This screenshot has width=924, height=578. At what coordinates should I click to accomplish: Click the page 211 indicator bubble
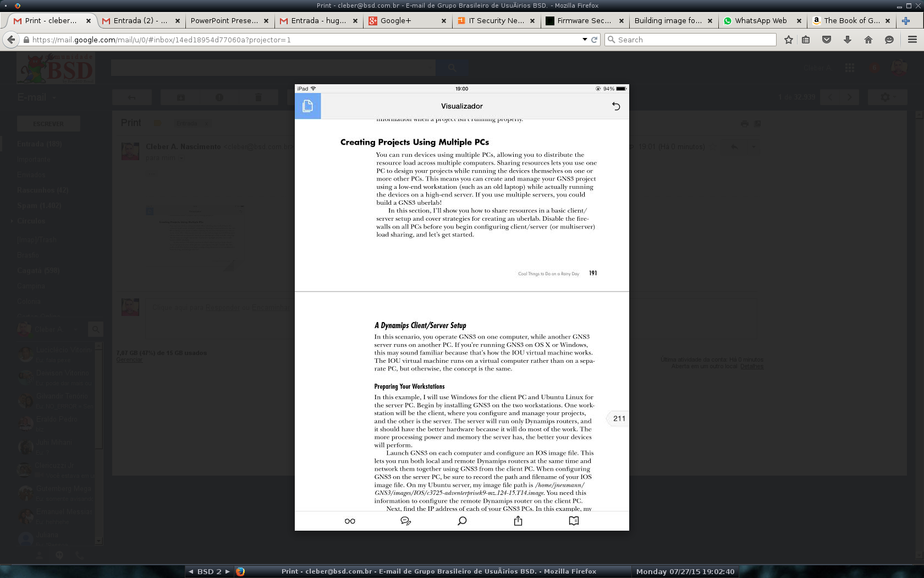click(618, 418)
